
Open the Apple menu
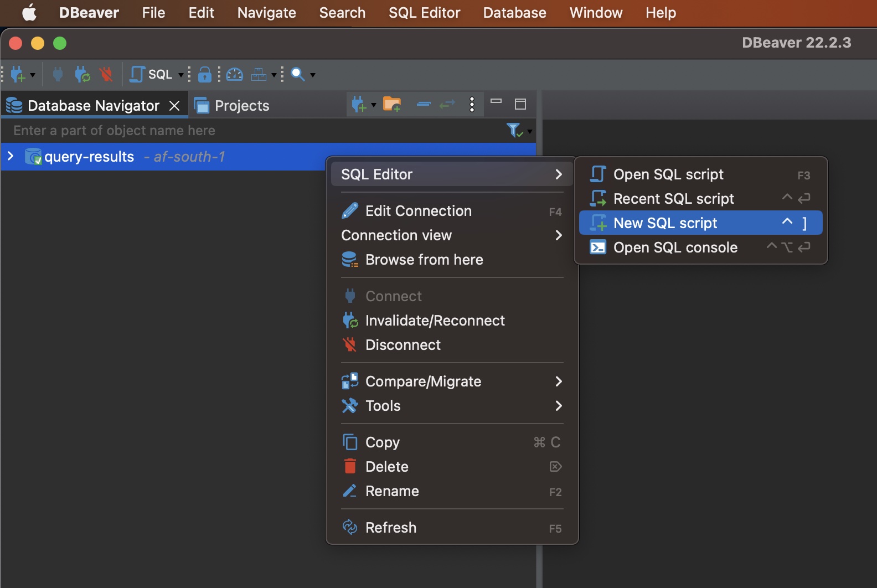click(x=29, y=13)
